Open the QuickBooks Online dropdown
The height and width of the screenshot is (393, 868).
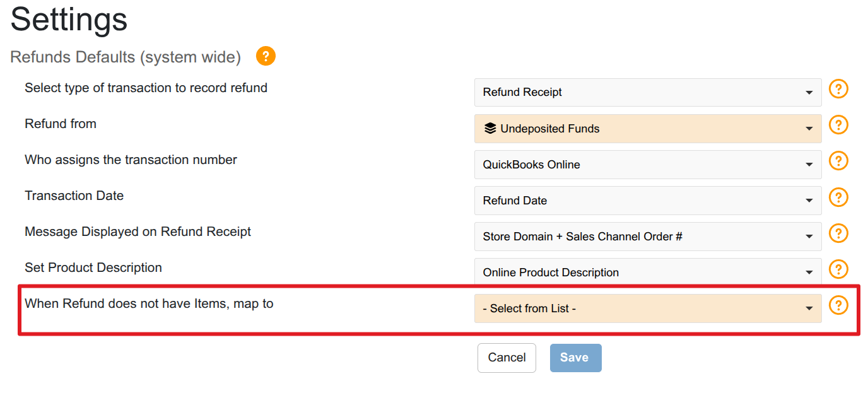[x=647, y=165]
